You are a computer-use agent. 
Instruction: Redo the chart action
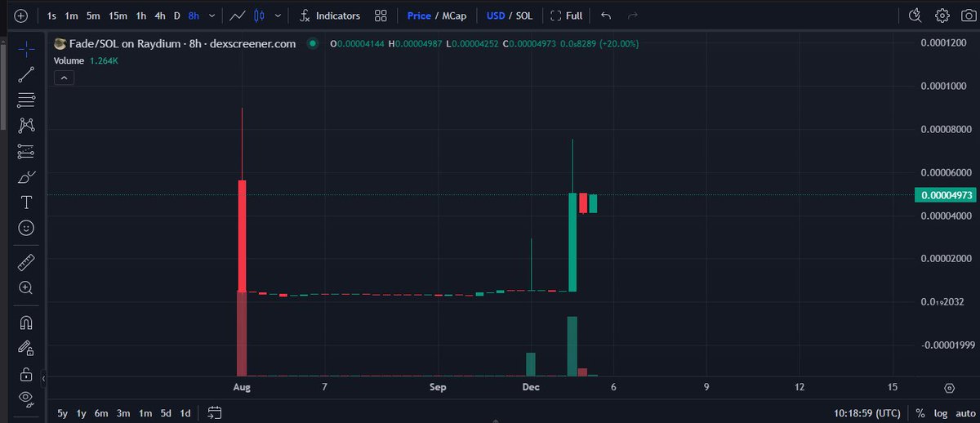631,16
